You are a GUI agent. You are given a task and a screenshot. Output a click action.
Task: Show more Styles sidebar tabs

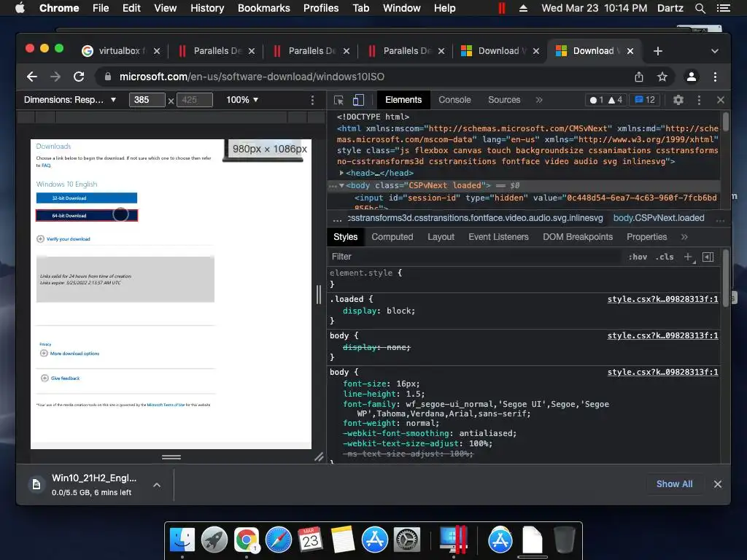pos(684,237)
